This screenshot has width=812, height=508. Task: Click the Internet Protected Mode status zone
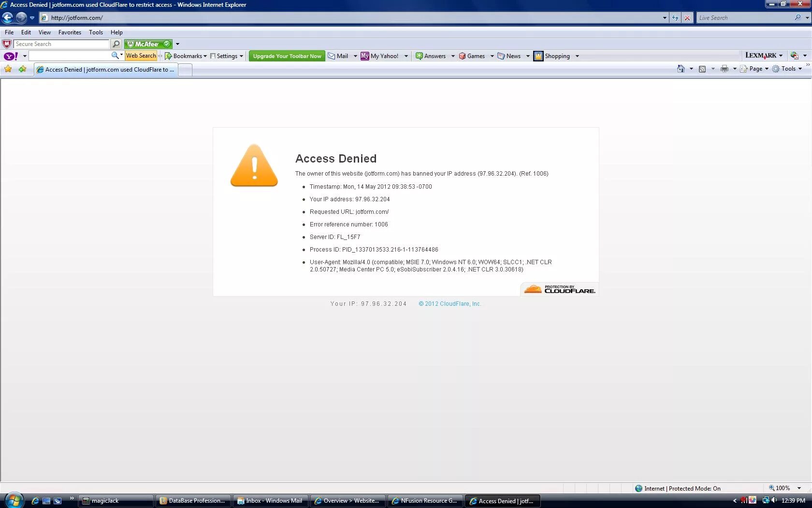tap(678, 489)
